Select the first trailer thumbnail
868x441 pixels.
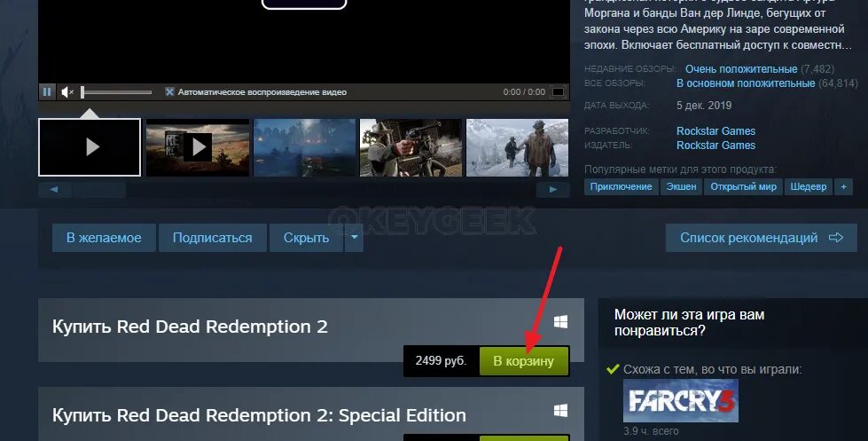[x=90, y=147]
